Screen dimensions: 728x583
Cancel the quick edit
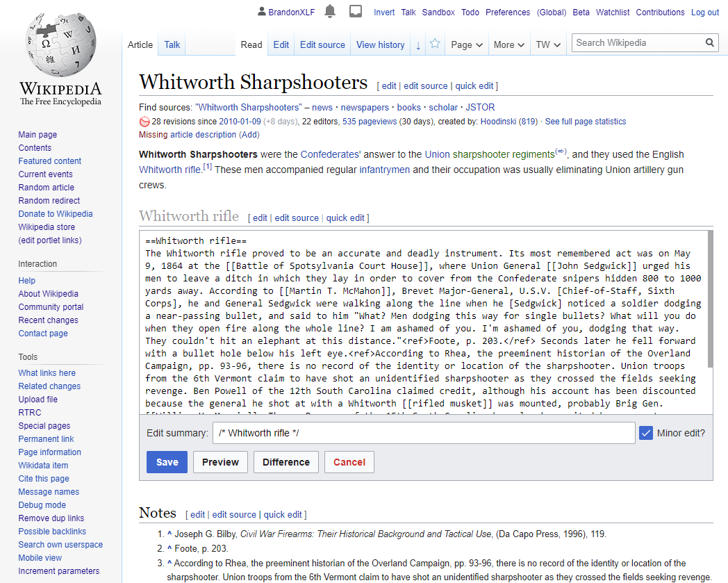pyautogui.click(x=349, y=462)
